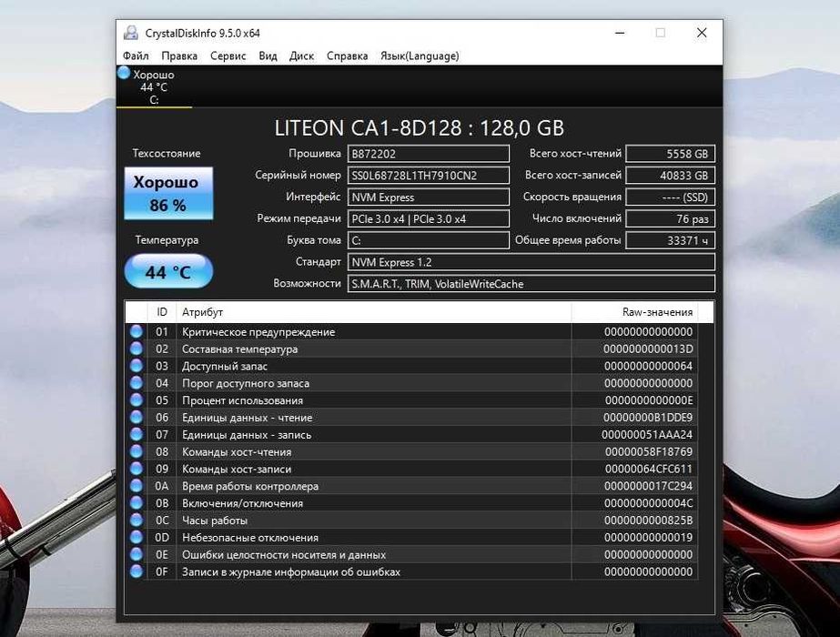The height and width of the screenshot is (637, 840).
Task: Click the standard field NVM Express 1.2
Action: [531, 262]
